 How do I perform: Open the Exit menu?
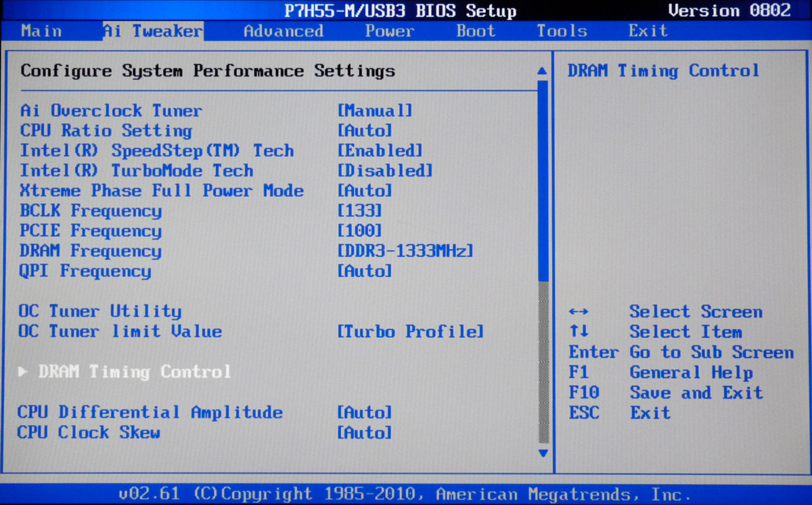point(647,30)
